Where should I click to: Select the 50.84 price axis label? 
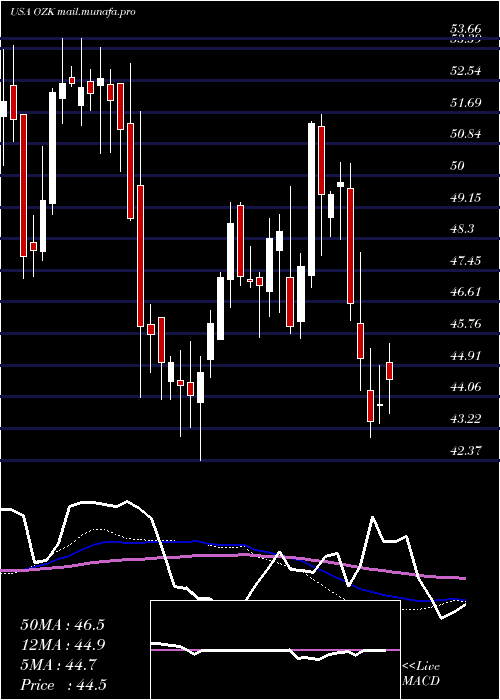click(466, 134)
